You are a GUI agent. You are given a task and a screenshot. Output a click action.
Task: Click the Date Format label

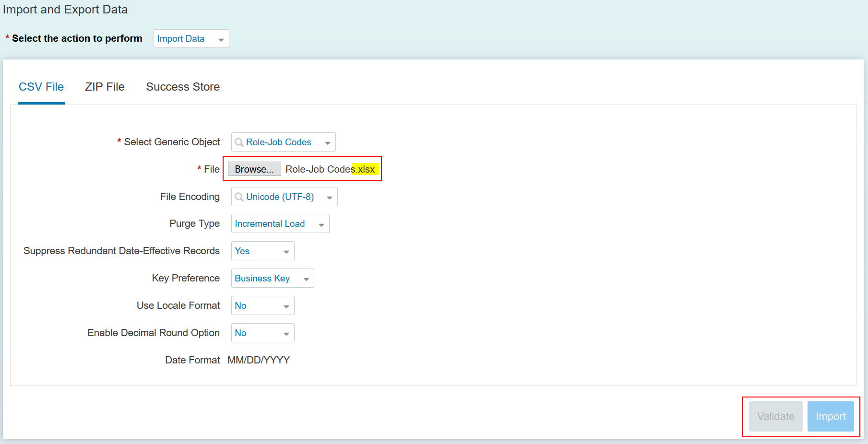192,360
